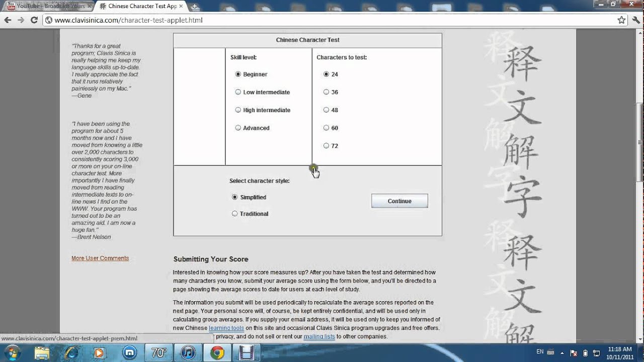Open the Chrome wrench menu
644x362 pixels.
click(x=636, y=20)
